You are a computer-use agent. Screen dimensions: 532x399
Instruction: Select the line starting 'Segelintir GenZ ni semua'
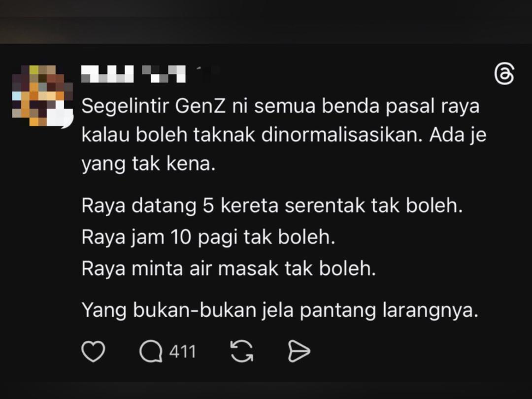tap(280, 106)
